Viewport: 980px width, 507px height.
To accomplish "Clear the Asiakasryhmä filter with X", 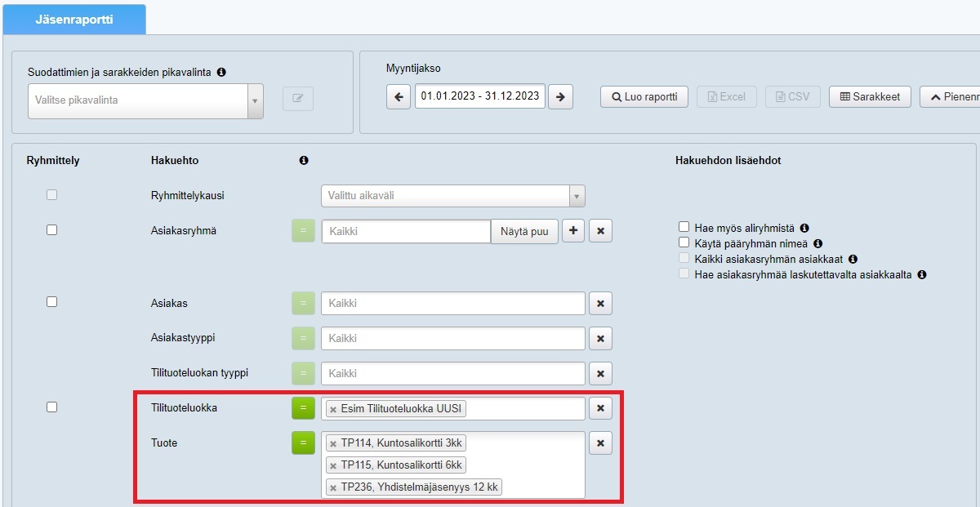I will [x=600, y=231].
